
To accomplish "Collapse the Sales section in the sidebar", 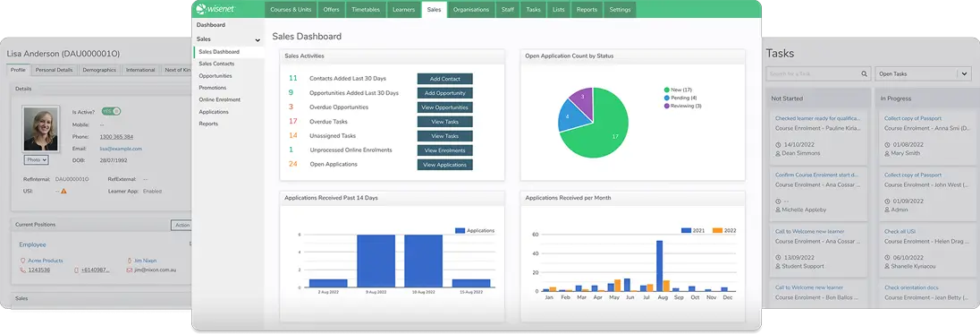I will click(258, 39).
